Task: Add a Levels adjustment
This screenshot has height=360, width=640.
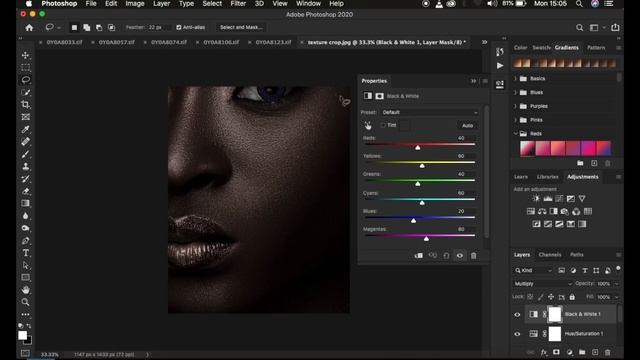Action: pos(548,198)
